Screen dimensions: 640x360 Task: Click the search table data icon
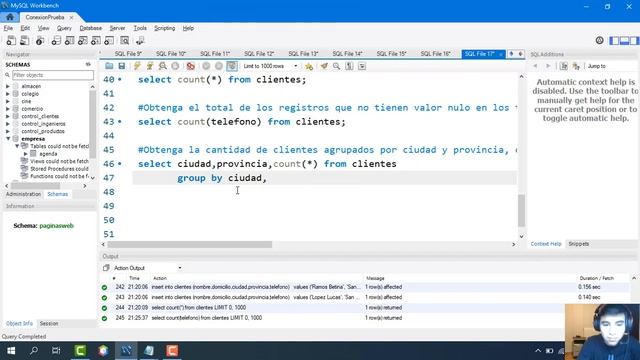click(x=124, y=40)
